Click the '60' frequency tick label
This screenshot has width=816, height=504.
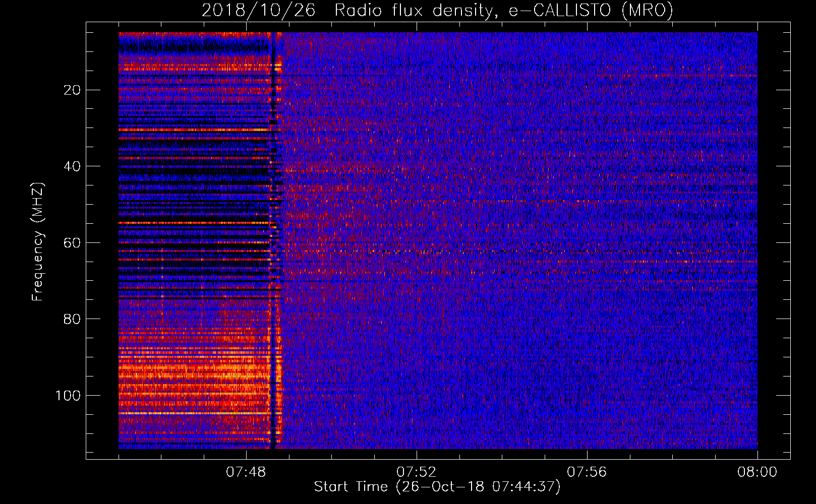[x=73, y=243]
